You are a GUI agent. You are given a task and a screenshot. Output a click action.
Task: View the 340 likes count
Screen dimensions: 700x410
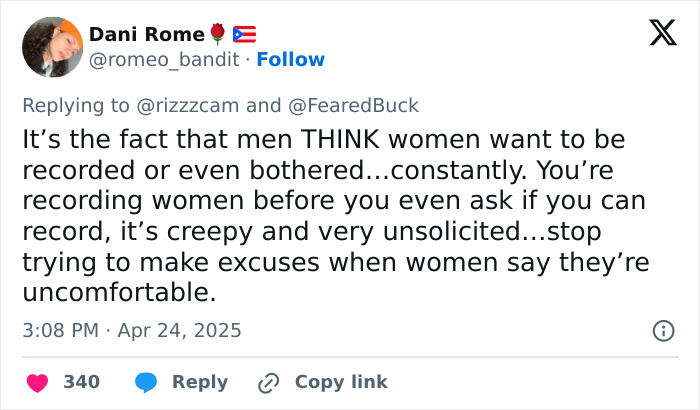coord(80,382)
